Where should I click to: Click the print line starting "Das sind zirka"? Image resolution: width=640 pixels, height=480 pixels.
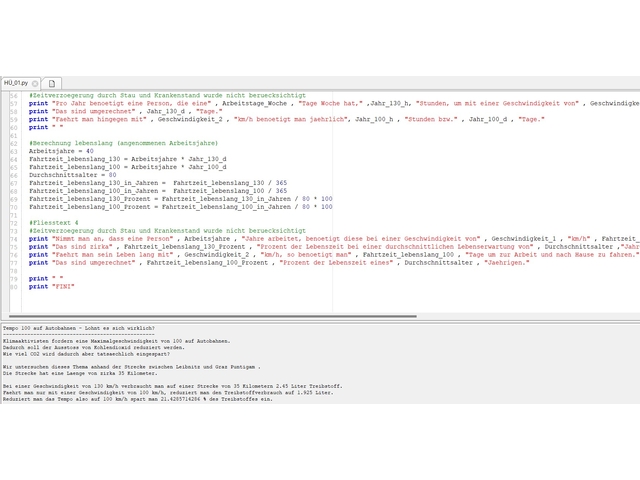334,247
